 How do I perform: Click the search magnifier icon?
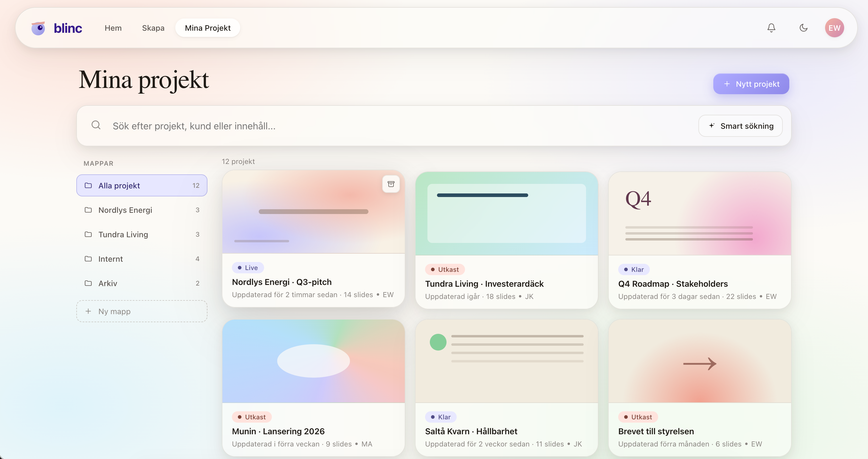coord(96,125)
